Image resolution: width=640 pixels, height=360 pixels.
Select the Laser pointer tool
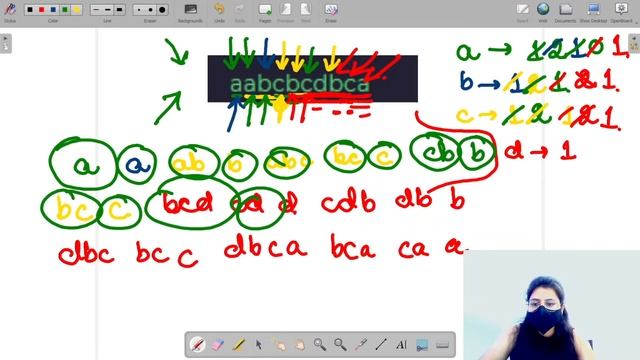pos(361,345)
